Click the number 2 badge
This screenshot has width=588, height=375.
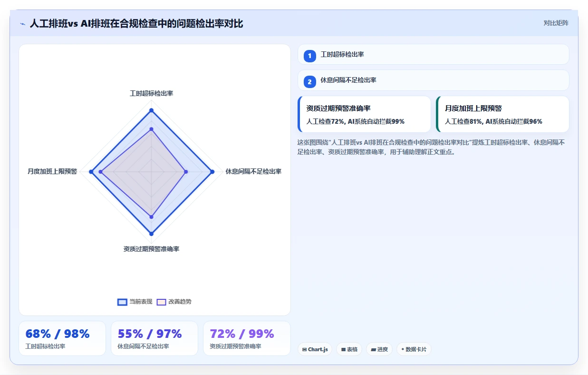309,82
